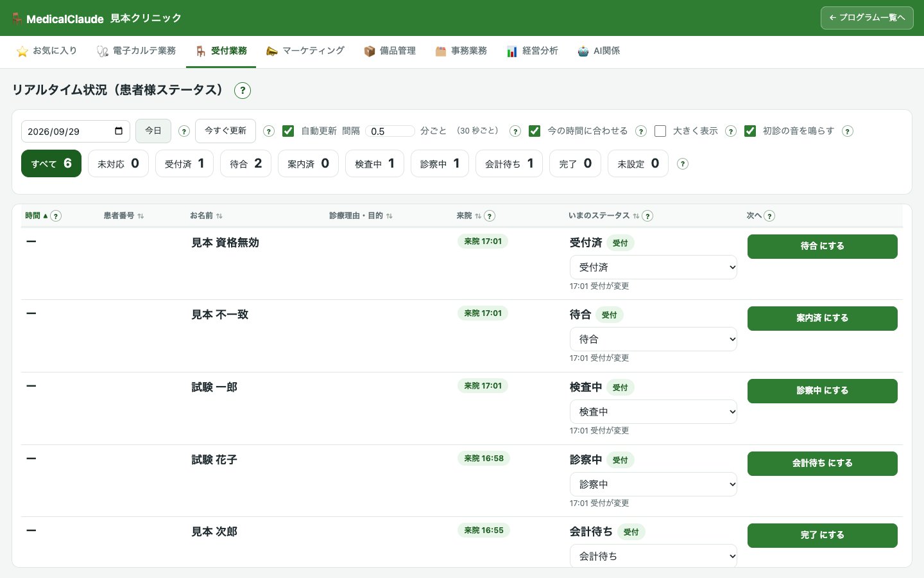Viewport: 924px width, 578px height.
Task: Click the 2026/09/29 date field
Action: pos(76,131)
